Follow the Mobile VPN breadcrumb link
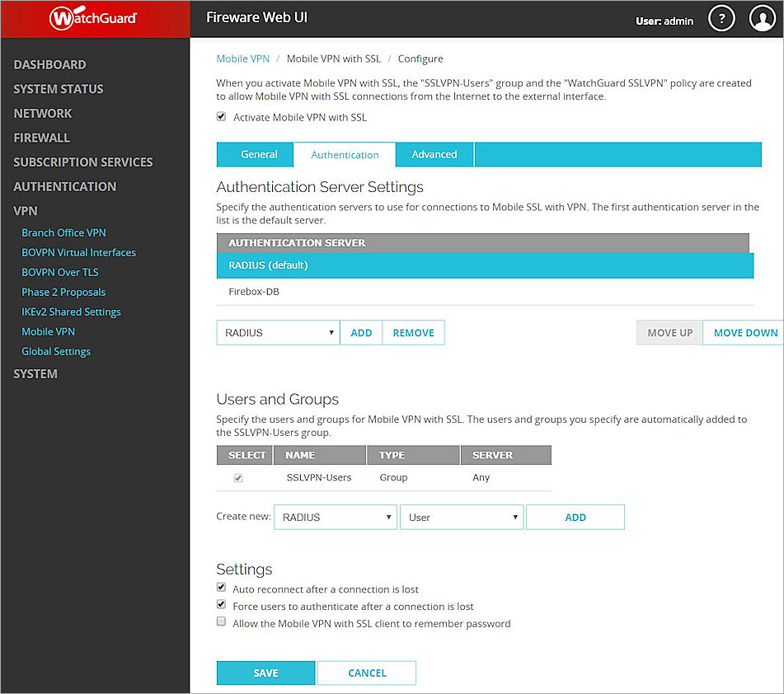This screenshot has width=784, height=694. (242, 59)
